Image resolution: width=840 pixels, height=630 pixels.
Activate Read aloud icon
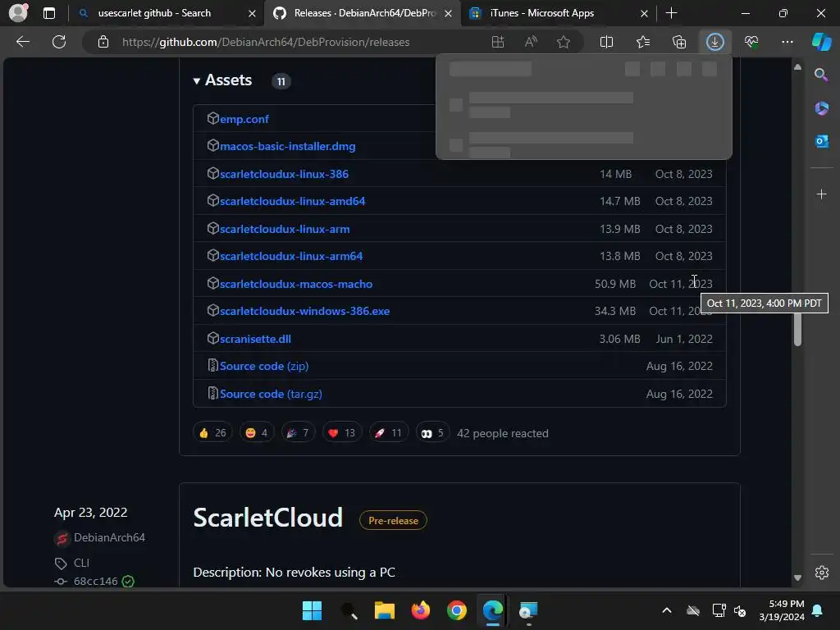coord(531,42)
